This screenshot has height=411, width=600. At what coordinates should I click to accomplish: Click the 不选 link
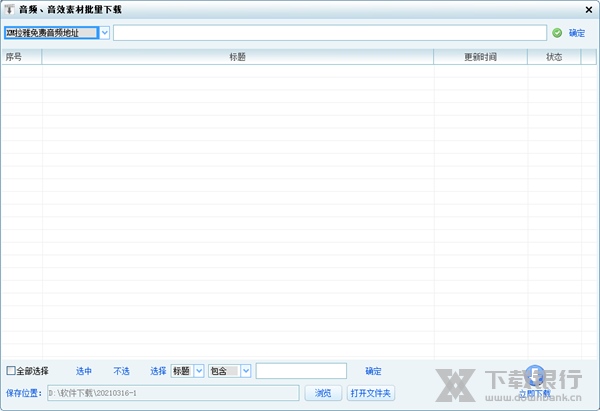click(121, 371)
